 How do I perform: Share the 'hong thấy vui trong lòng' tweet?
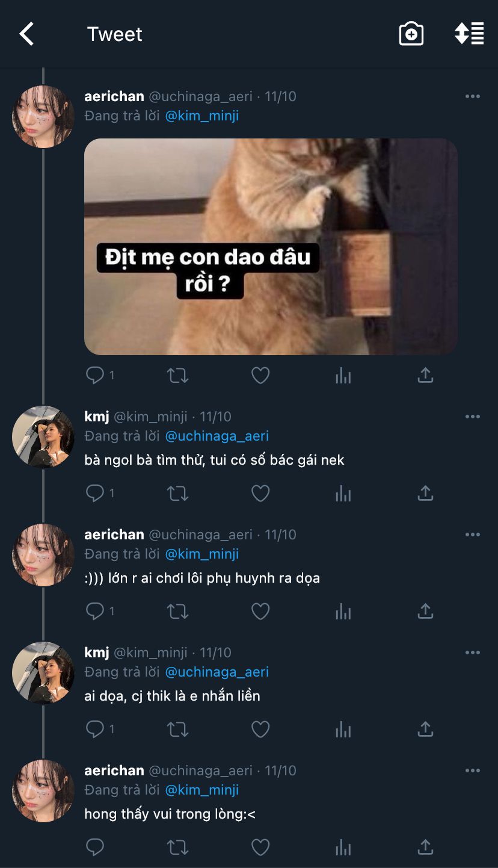[x=425, y=848]
